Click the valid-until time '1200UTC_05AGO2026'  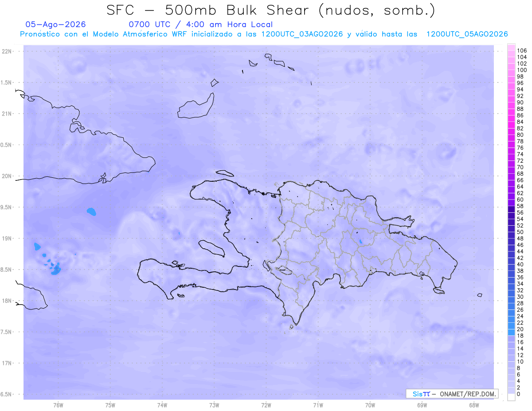467,34
